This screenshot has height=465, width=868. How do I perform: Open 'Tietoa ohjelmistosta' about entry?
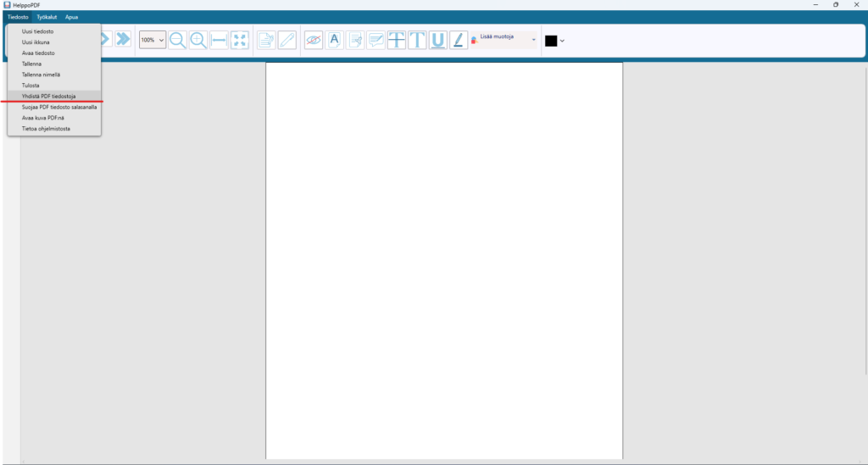click(x=54, y=129)
